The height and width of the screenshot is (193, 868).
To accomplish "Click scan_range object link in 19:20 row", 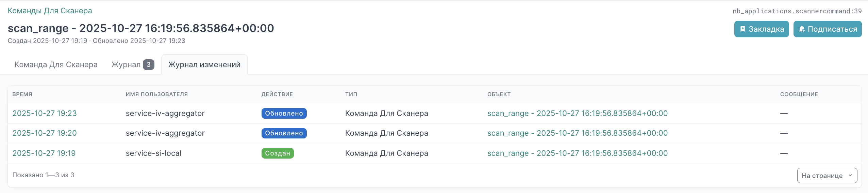I will [577, 133].
